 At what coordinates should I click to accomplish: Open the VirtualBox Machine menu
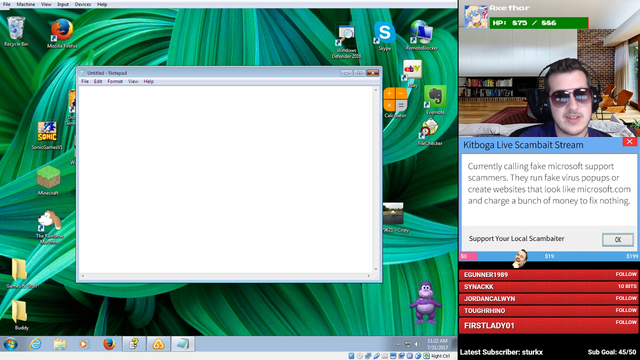click(x=26, y=4)
